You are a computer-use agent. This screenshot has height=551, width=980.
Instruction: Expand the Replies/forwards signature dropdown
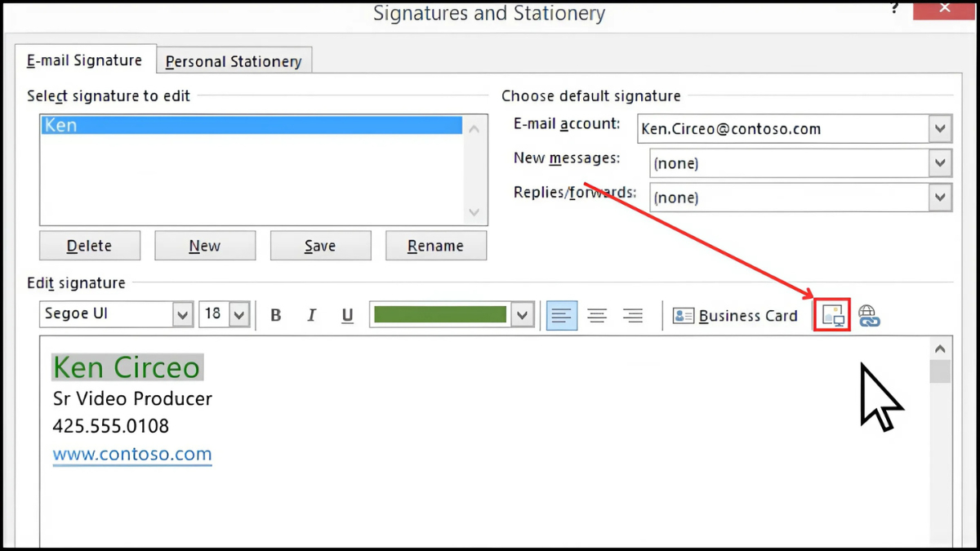[x=940, y=198]
